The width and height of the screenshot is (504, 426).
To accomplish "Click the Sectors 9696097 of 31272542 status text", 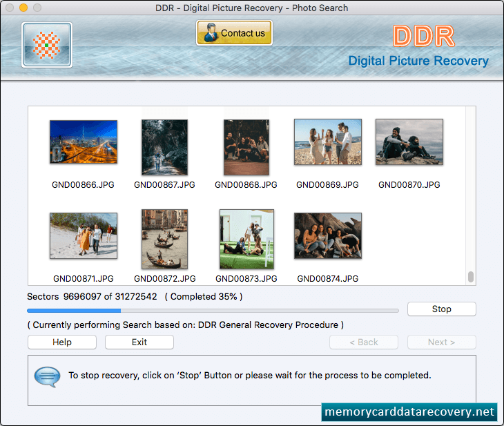I will (x=92, y=296).
